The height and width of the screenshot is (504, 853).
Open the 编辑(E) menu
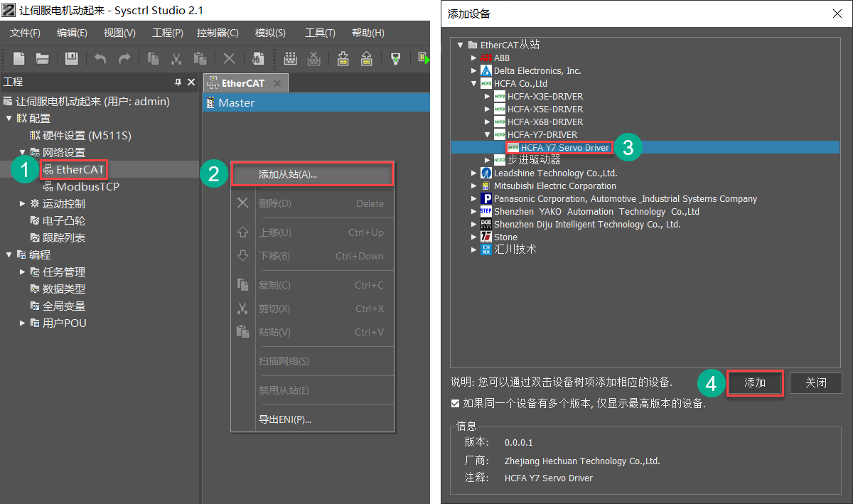[x=72, y=33]
